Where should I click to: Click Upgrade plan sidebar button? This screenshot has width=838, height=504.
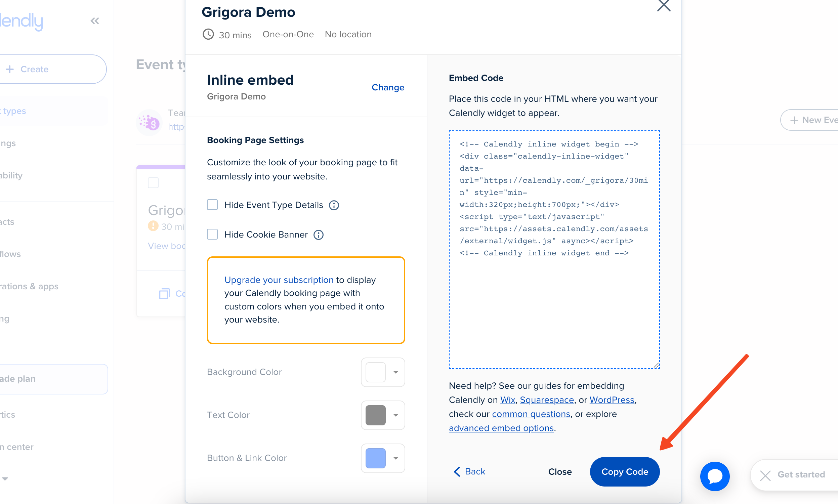point(54,379)
